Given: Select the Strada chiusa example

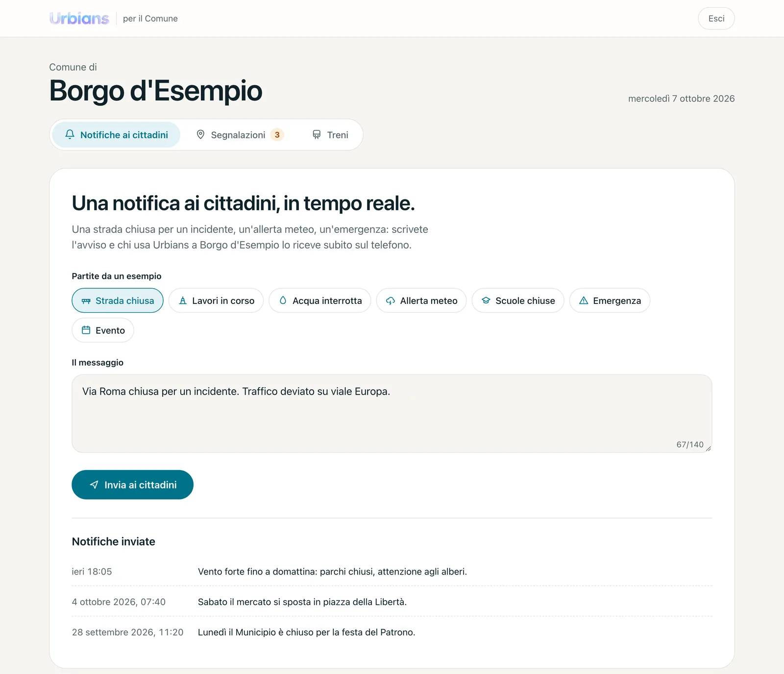Looking at the screenshot, I should pos(118,300).
